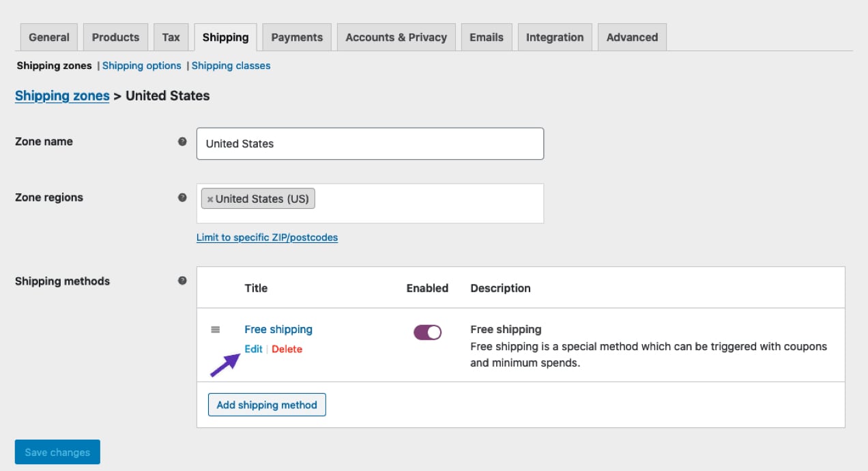Click the Save changes button
The image size is (868, 471).
click(57, 452)
